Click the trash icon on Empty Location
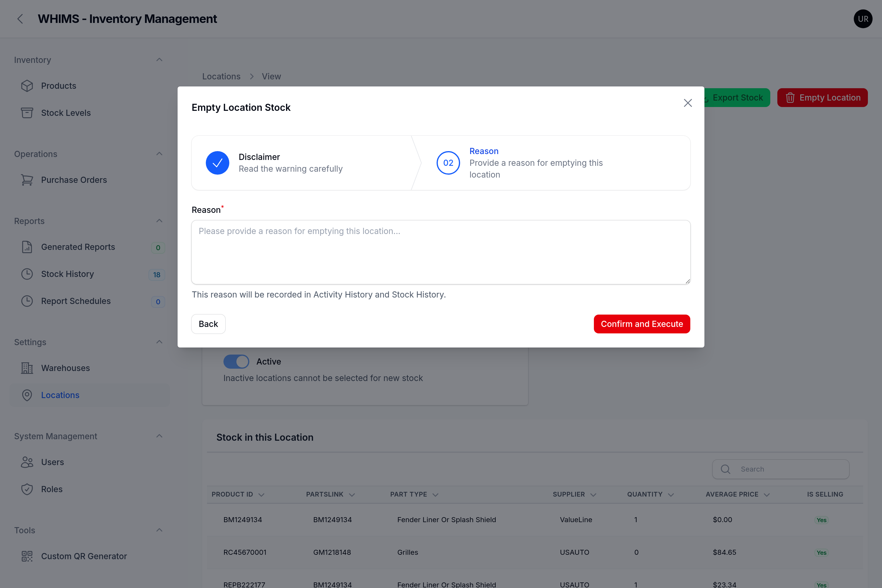Viewport: 882px width, 588px height. (790, 98)
